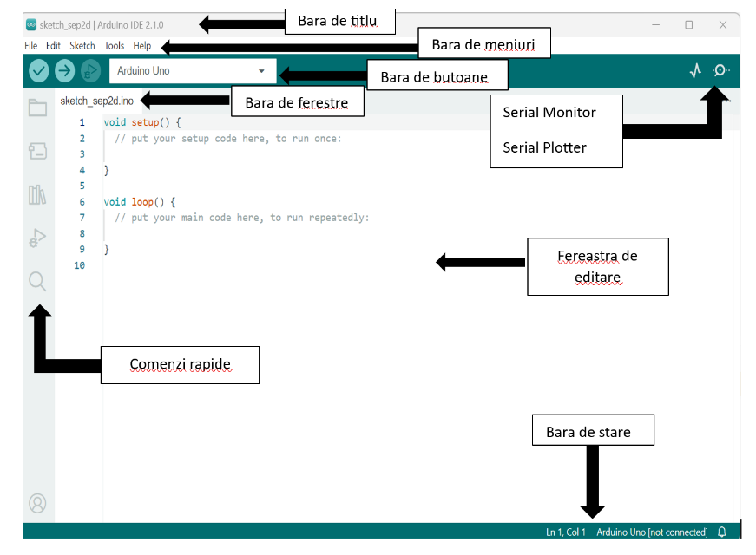Image resolution: width=756 pixels, height=555 pixels.
Task: Click the Arduino IDE title bar logo
Action: pos(31,24)
